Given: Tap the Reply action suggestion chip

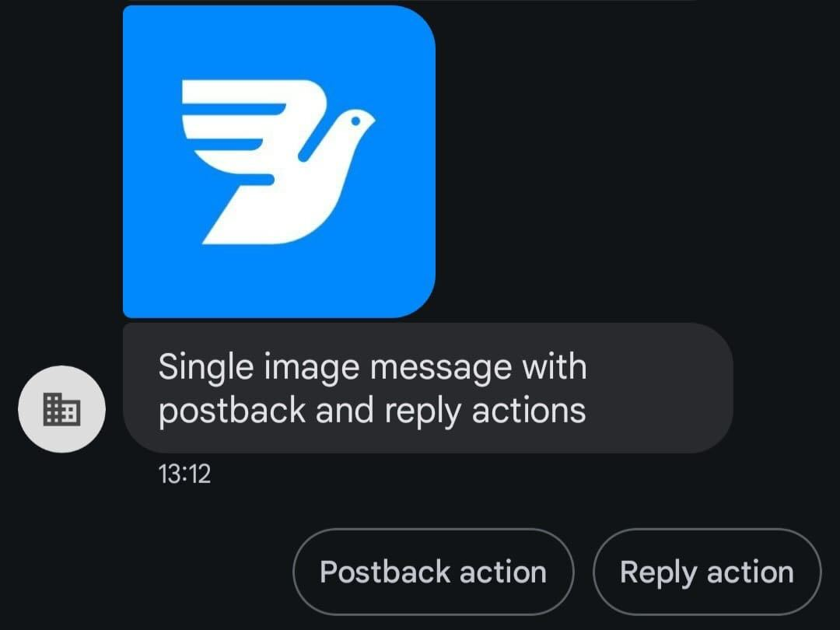Looking at the screenshot, I should [706, 572].
